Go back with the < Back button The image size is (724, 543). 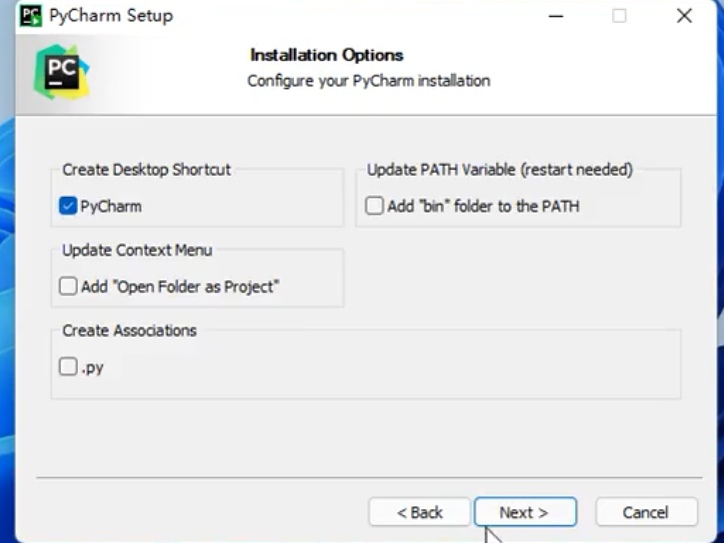coord(419,512)
